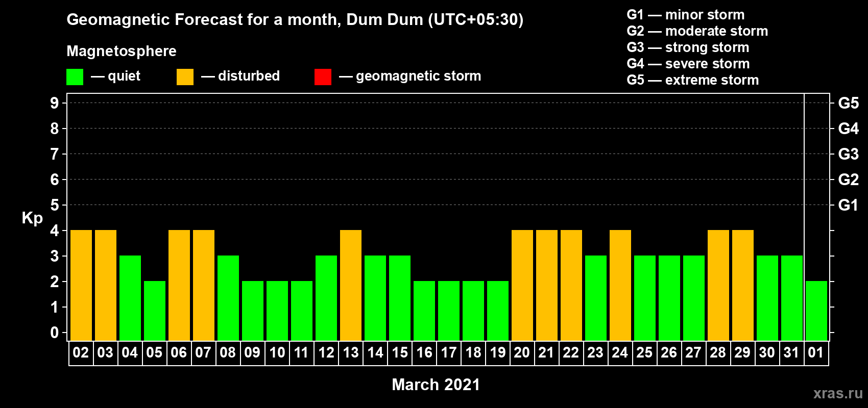
Task: Click the date label '21' on the x-axis
Action: pyautogui.click(x=546, y=353)
